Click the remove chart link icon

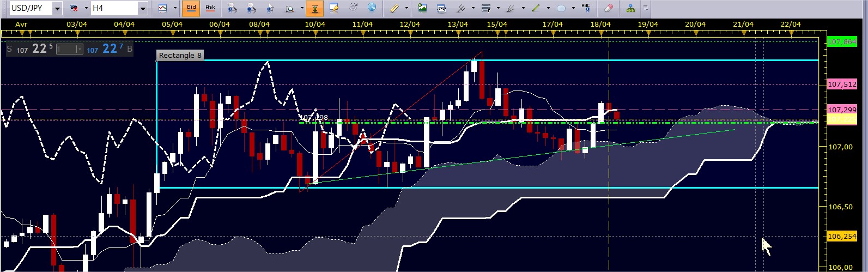click(73, 8)
